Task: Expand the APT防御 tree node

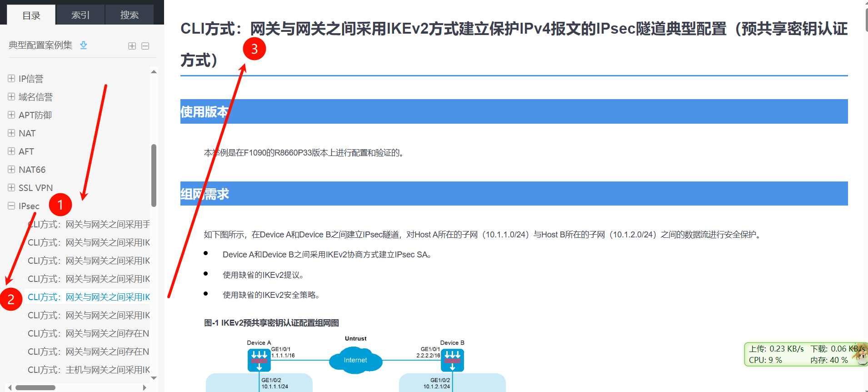Action: tap(11, 115)
